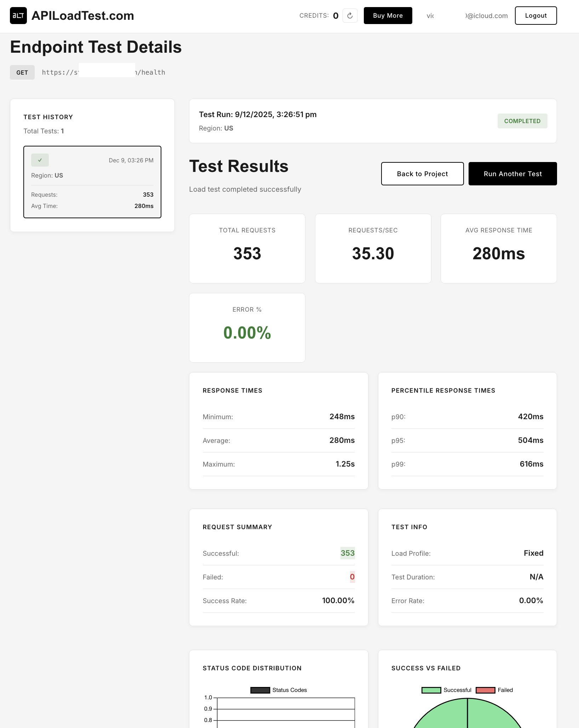Click the Run Another Test button
The image size is (579, 728).
(512, 174)
